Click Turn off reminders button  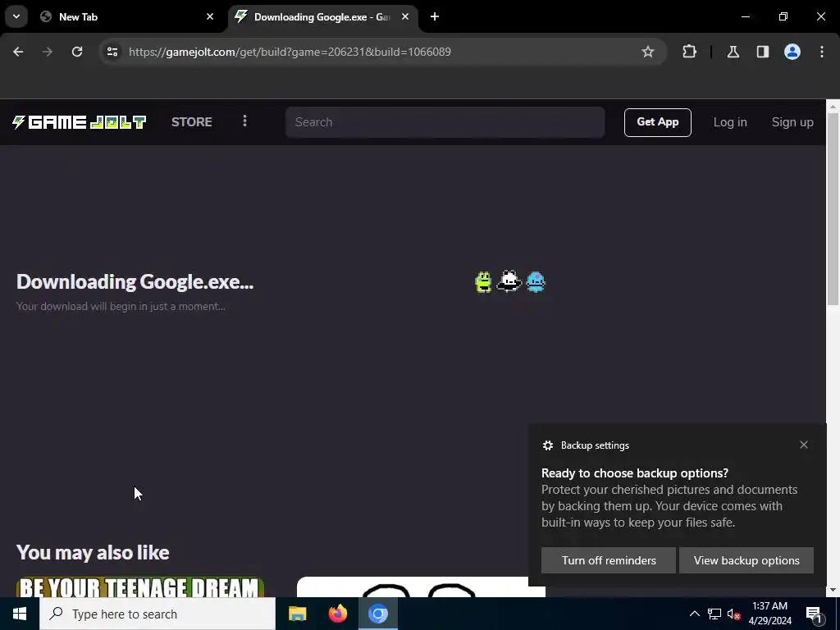pos(609,560)
